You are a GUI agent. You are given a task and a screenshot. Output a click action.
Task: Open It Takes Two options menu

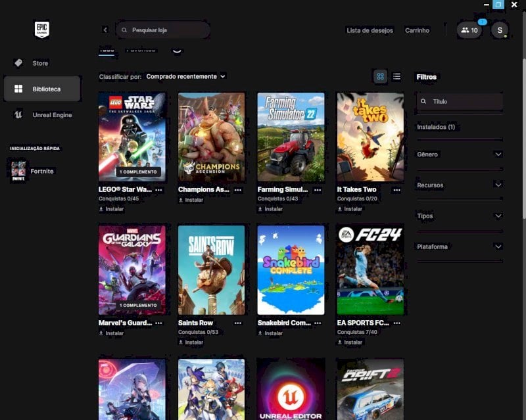click(397, 190)
